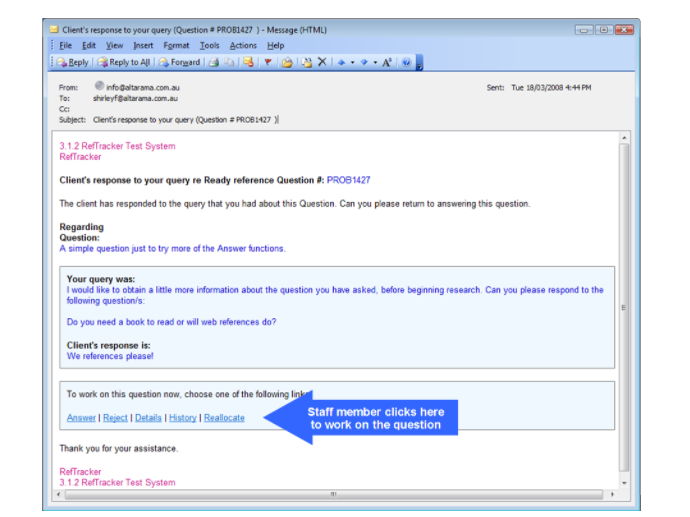Minimize the message window
The image size is (690, 517).
pyautogui.click(x=584, y=29)
